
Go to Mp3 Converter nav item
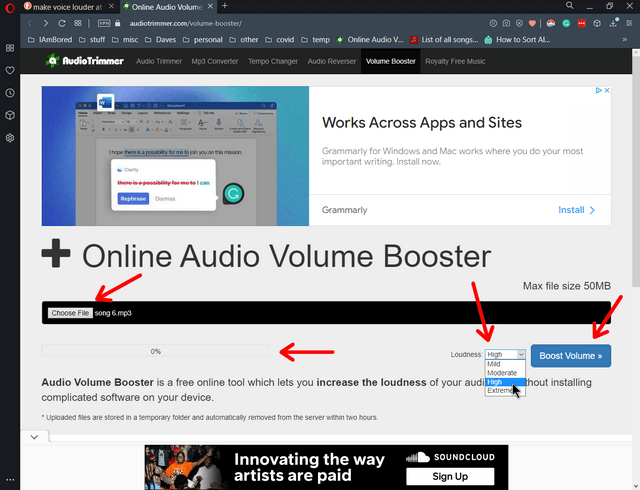click(x=215, y=61)
